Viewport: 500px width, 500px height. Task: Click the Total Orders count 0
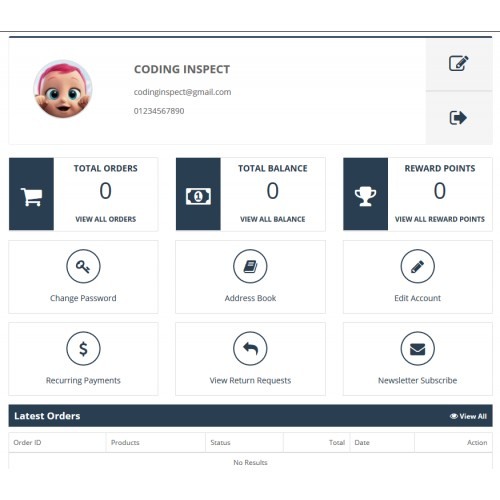pyautogui.click(x=106, y=191)
